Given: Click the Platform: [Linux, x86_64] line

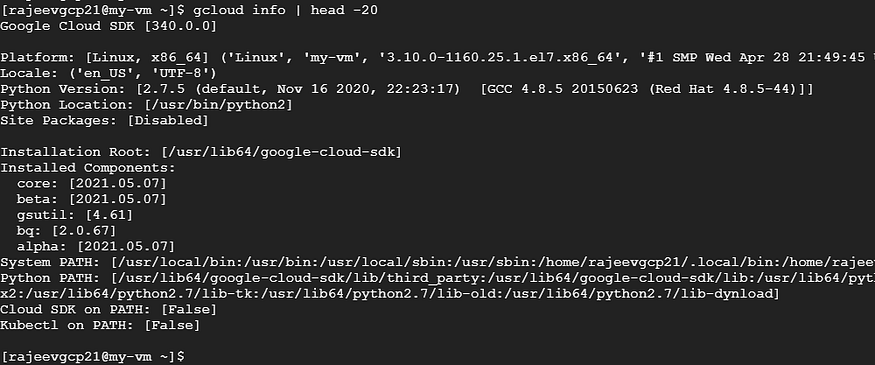Looking at the screenshot, I should [x=438, y=57].
